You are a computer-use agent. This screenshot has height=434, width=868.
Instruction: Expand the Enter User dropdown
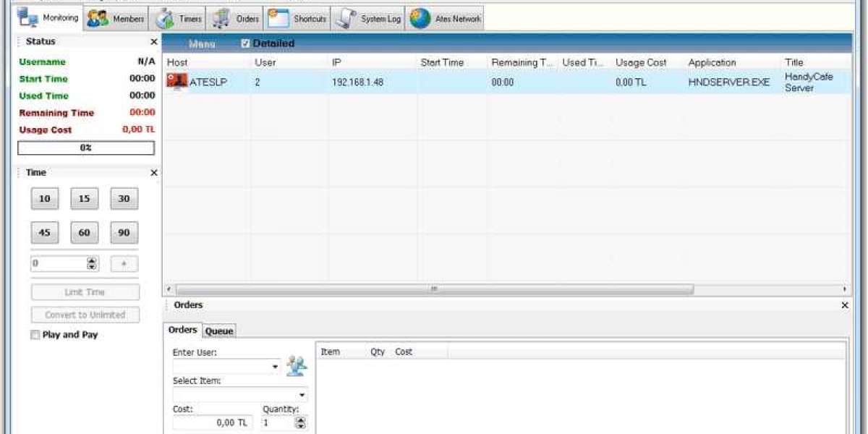(275, 367)
